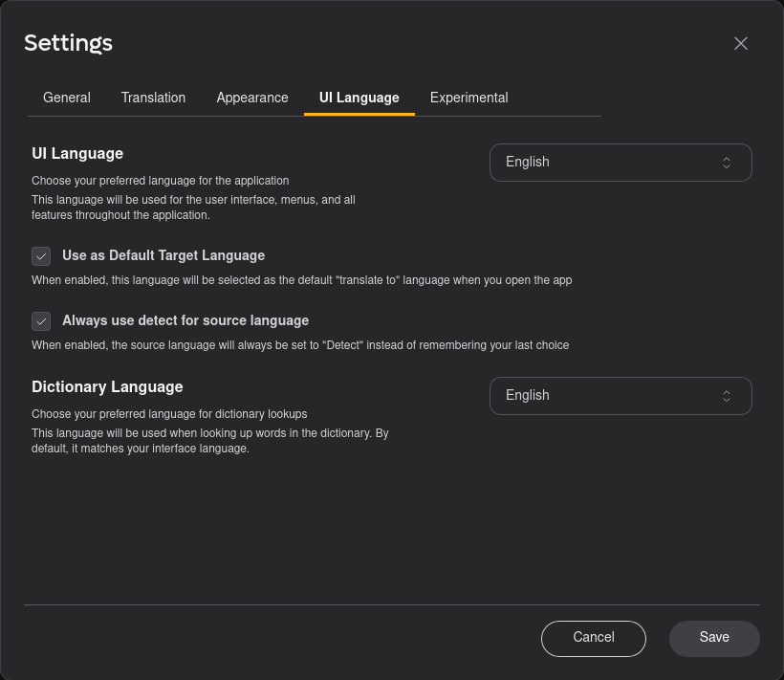Go to the Appearance tab
The height and width of the screenshot is (680, 784).
pos(252,98)
